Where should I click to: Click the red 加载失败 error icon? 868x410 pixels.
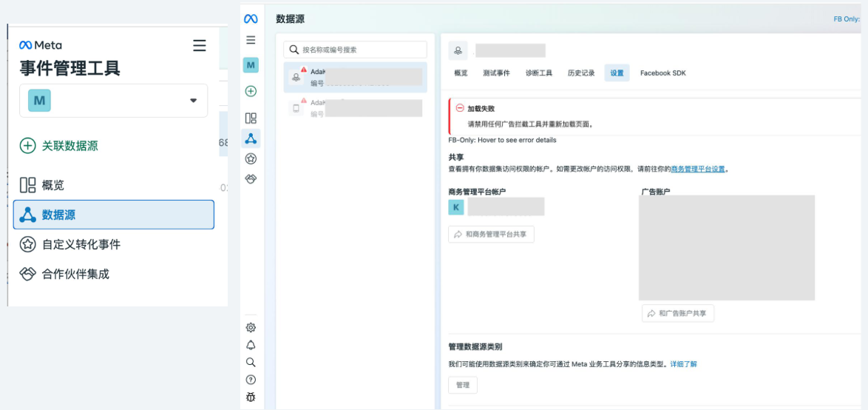(459, 108)
